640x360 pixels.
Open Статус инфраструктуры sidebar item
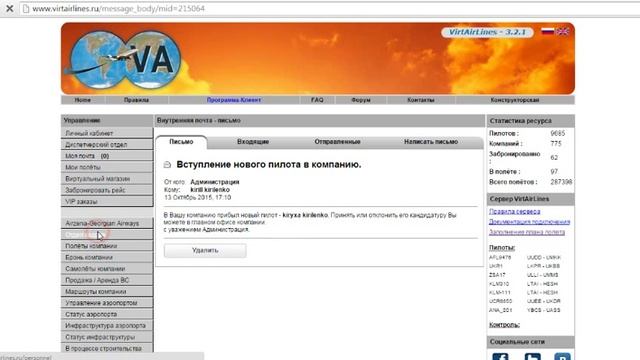pyautogui.click(x=107, y=338)
